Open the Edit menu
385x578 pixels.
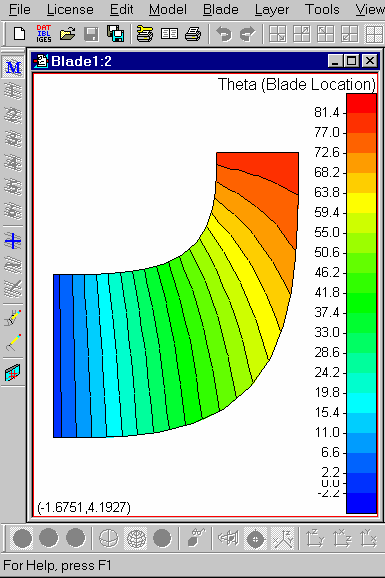pos(121,10)
